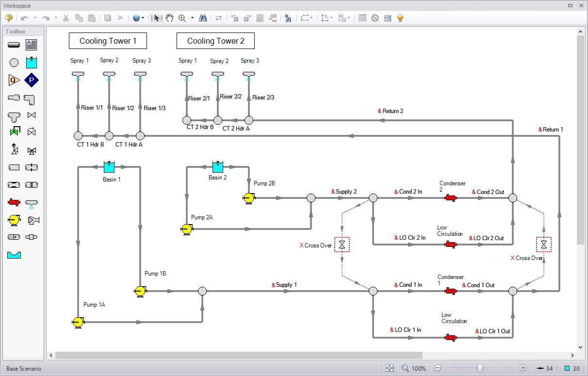Open Find with the binoculars icon
This screenshot has height=376, width=588.
[x=203, y=18]
